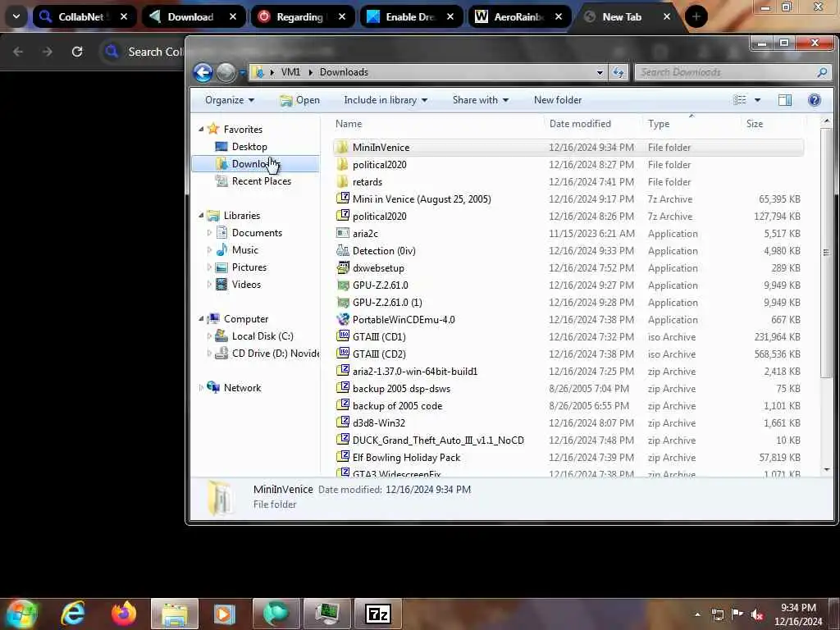Select the aria2c application icon
The image size is (840, 630).
pos(343,233)
